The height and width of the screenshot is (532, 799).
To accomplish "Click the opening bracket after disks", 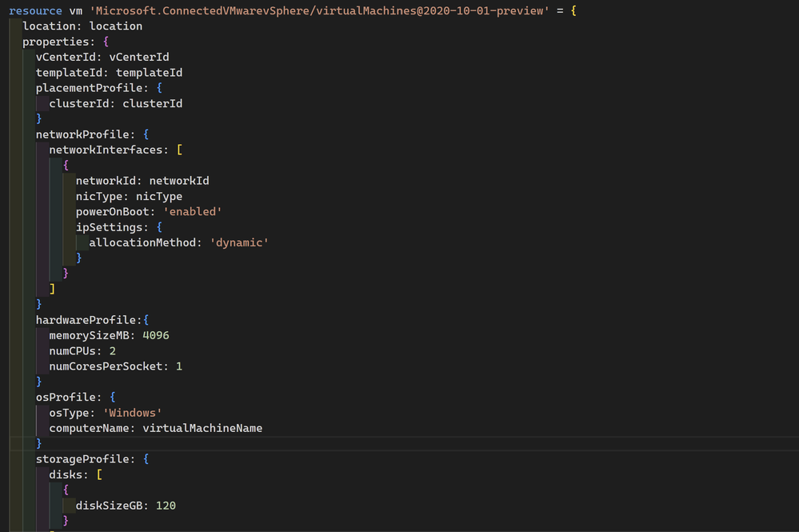I will point(99,474).
